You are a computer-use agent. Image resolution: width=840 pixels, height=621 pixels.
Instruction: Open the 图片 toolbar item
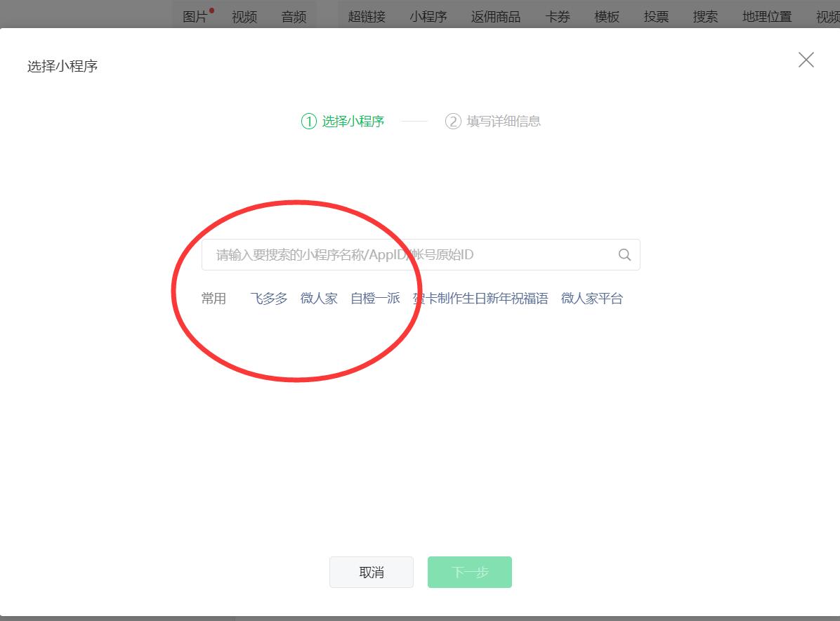pos(195,17)
